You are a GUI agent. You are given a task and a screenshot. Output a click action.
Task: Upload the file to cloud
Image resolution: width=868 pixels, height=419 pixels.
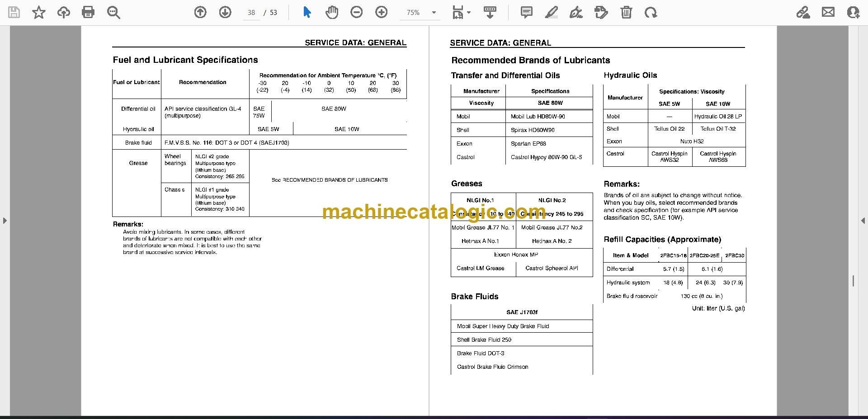63,13
